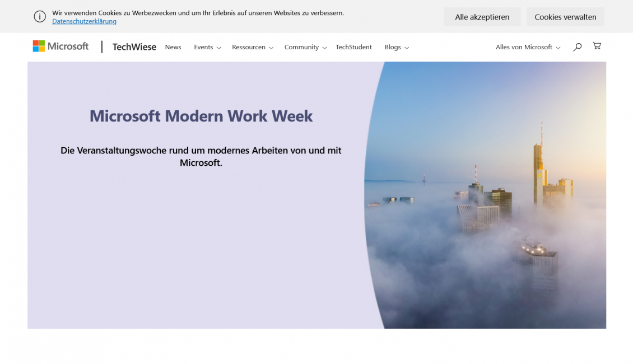Viewport: 633px width, 364px height.
Task: Open the Community dropdown menu
Action: pyautogui.click(x=305, y=47)
